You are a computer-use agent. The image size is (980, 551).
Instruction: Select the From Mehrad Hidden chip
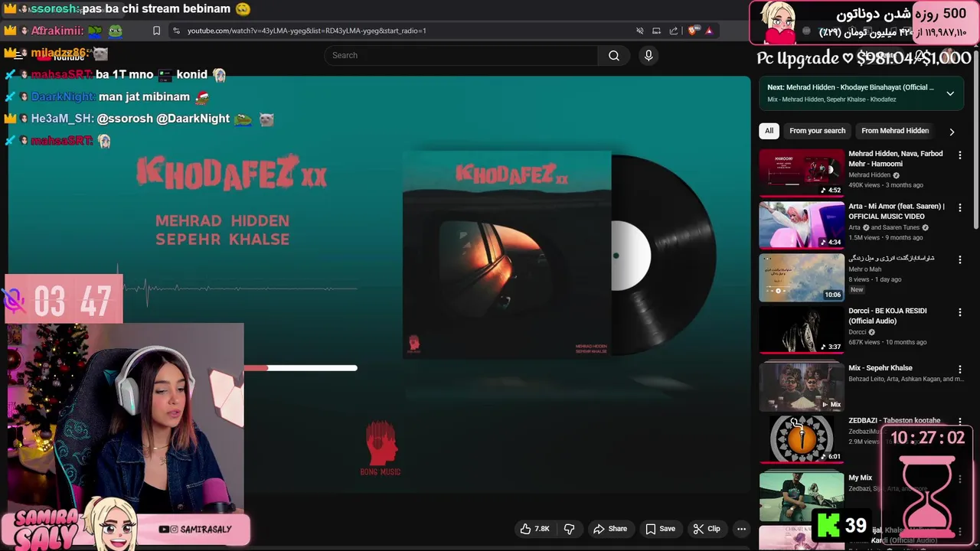point(895,131)
